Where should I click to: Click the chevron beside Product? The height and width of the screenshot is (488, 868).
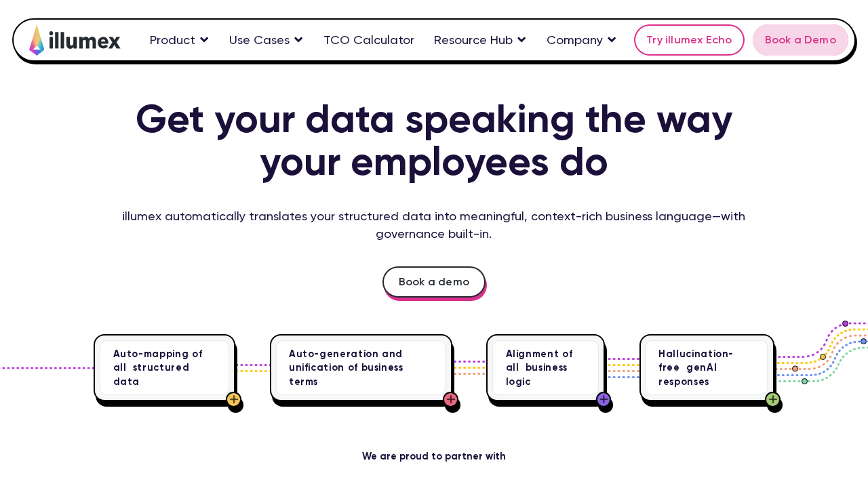[x=203, y=40]
